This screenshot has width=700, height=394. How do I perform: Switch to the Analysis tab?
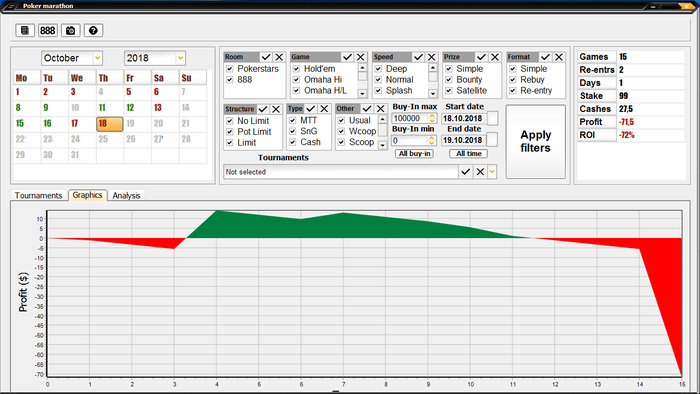point(126,195)
